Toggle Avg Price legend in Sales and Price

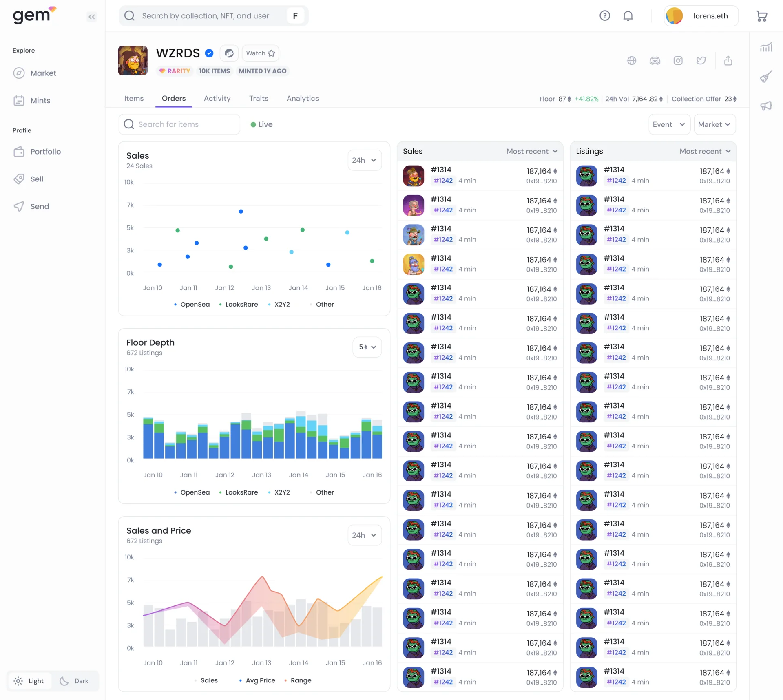pyautogui.click(x=257, y=680)
